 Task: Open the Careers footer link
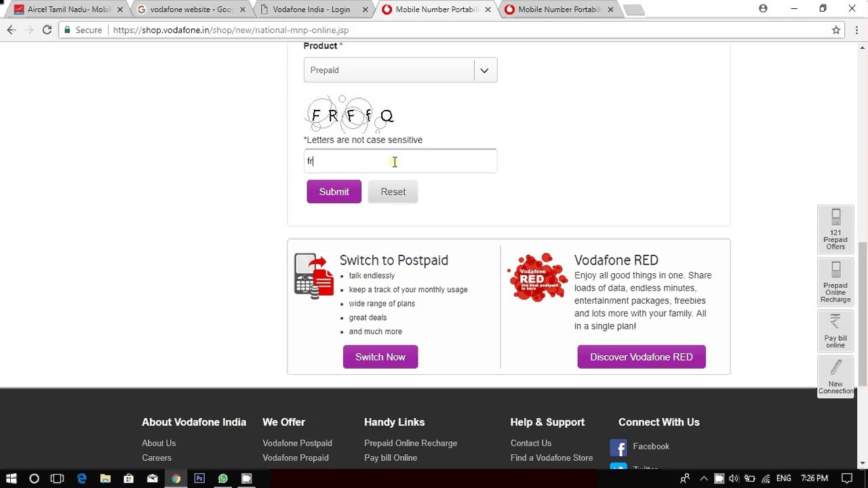click(x=157, y=458)
